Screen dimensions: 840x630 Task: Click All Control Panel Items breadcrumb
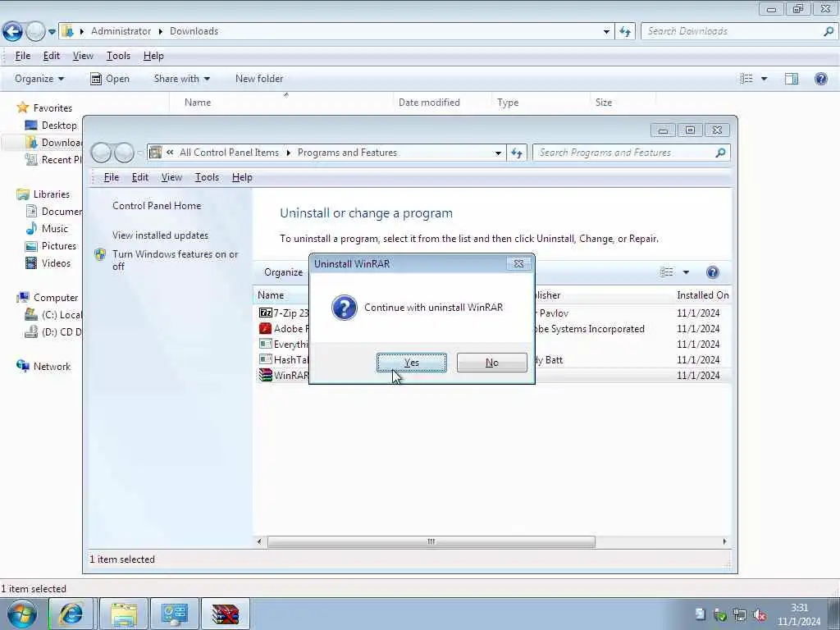tap(230, 153)
